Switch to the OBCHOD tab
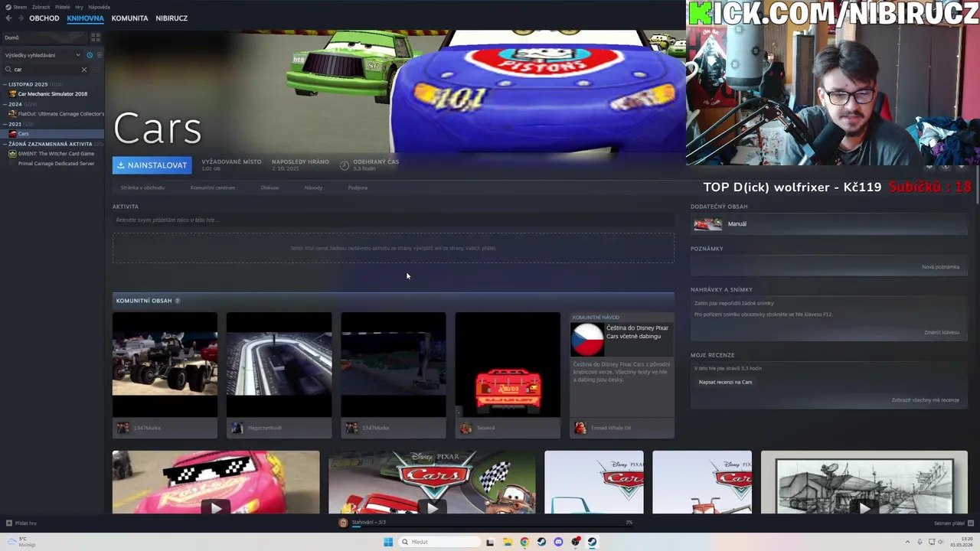The height and width of the screenshot is (551, 980). (x=44, y=18)
